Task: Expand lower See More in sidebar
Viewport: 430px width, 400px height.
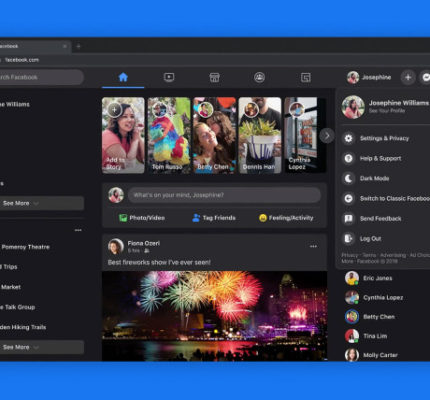Action: point(42,347)
